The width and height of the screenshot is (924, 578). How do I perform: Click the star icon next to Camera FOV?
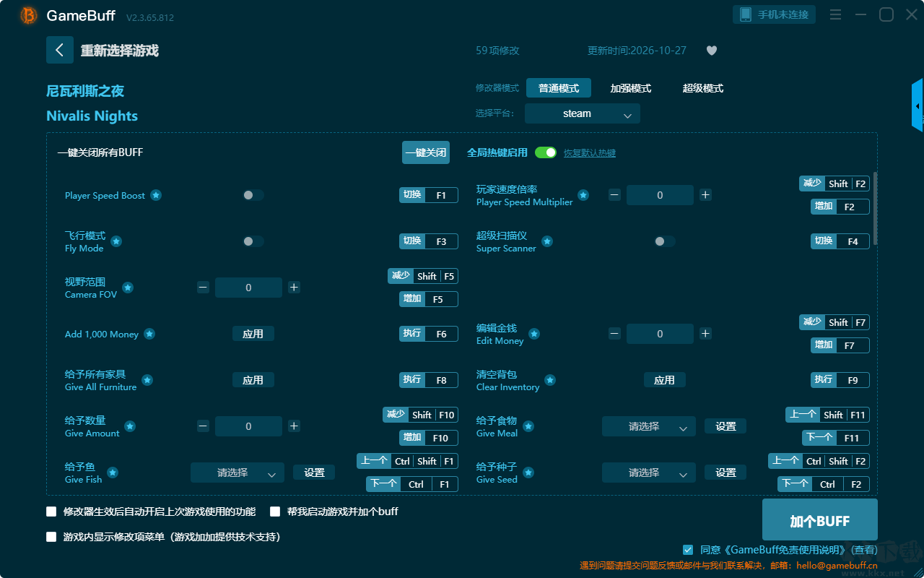pyautogui.click(x=128, y=288)
